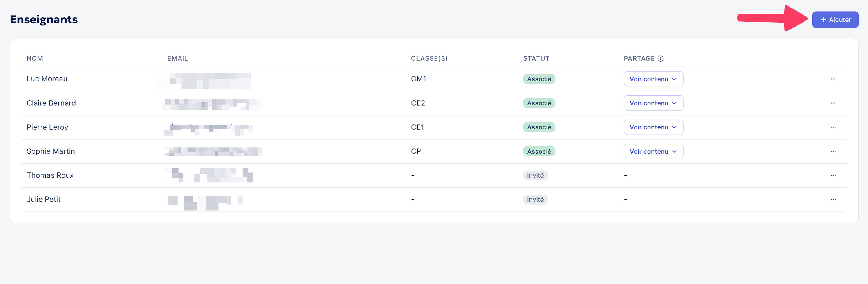Click the NOM column header
The height and width of the screenshot is (284, 868).
tap(35, 59)
